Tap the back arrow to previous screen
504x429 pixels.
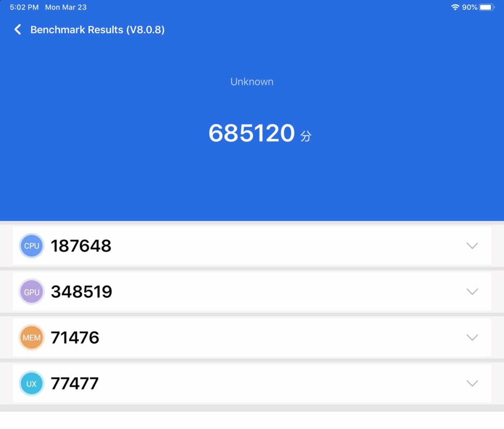(18, 29)
